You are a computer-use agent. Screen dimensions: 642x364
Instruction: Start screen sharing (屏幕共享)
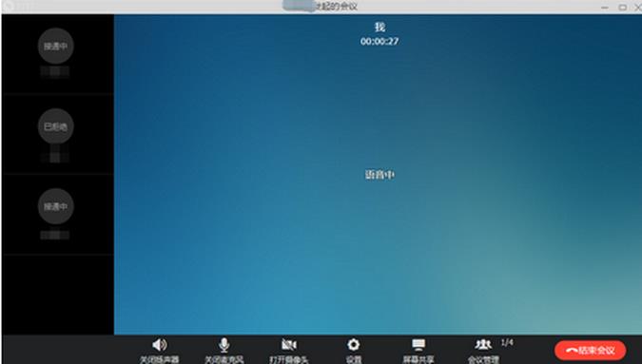pos(418,351)
